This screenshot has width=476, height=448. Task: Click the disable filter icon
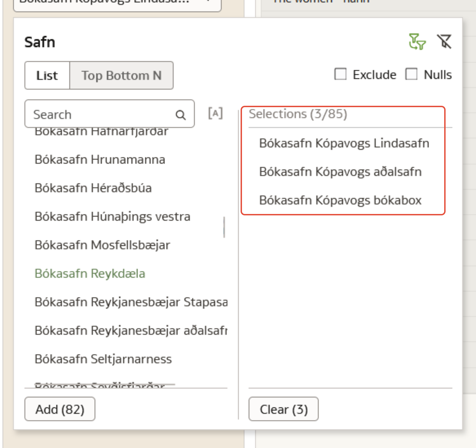click(444, 42)
